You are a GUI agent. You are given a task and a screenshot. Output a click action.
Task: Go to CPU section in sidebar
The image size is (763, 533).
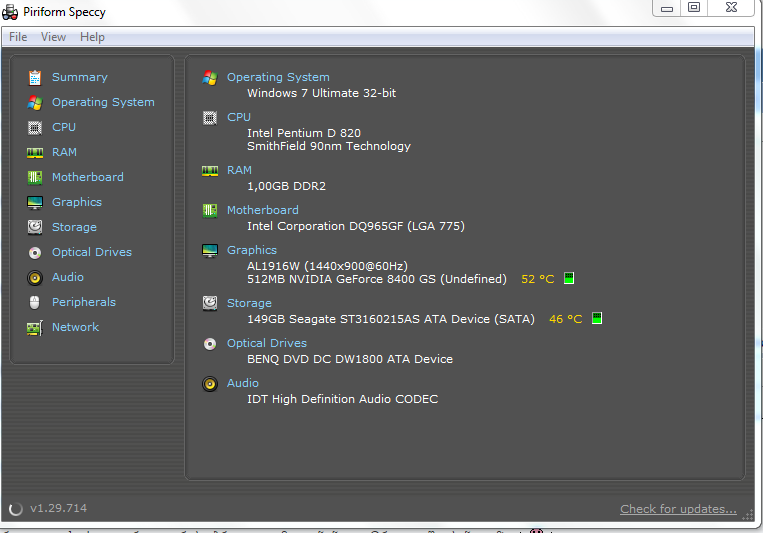[64, 127]
